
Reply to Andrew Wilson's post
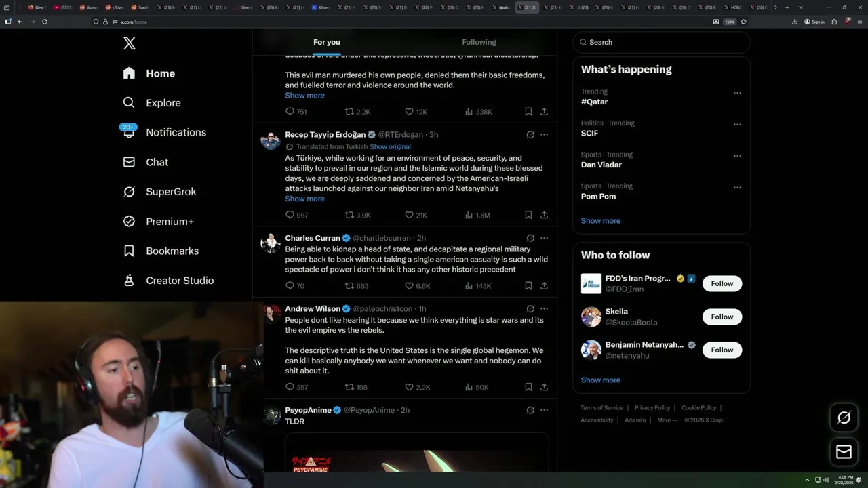point(296,387)
